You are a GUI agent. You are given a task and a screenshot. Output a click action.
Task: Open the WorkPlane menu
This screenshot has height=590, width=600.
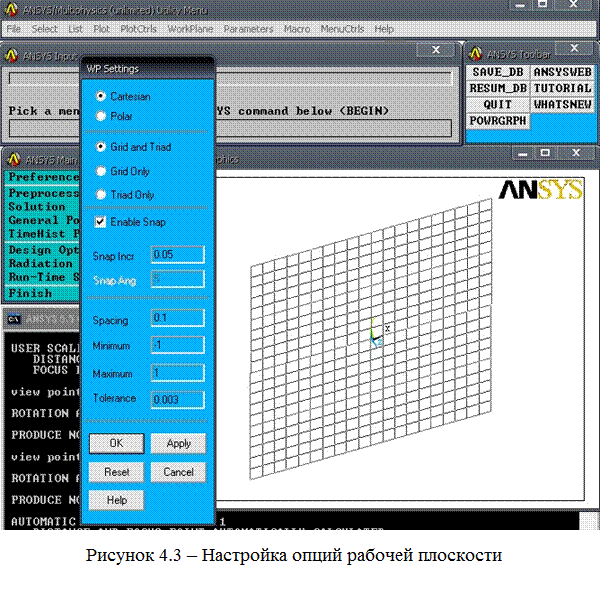pos(190,29)
